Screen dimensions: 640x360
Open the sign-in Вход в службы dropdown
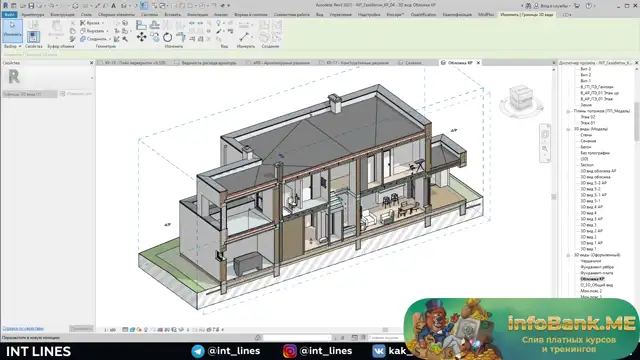point(554,6)
